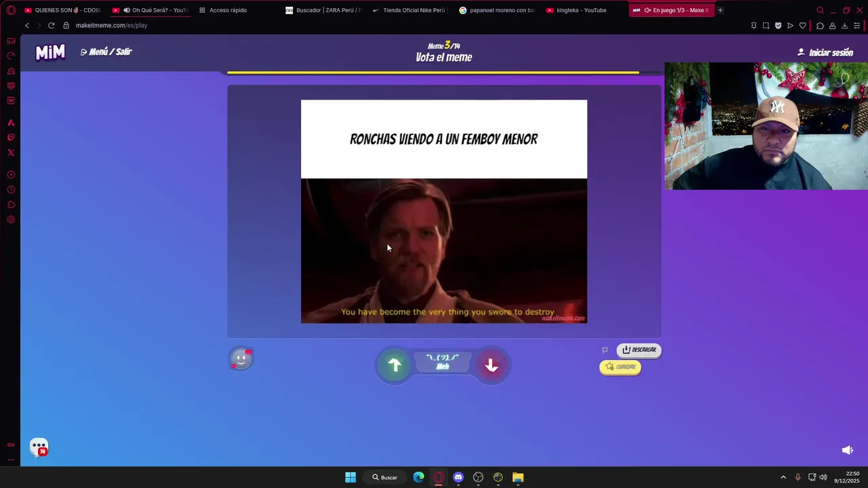Switch to Buscador ZARA Perú tab
Image resolution: width=868 pixels, height=488 pixels.
coord(324,10)
